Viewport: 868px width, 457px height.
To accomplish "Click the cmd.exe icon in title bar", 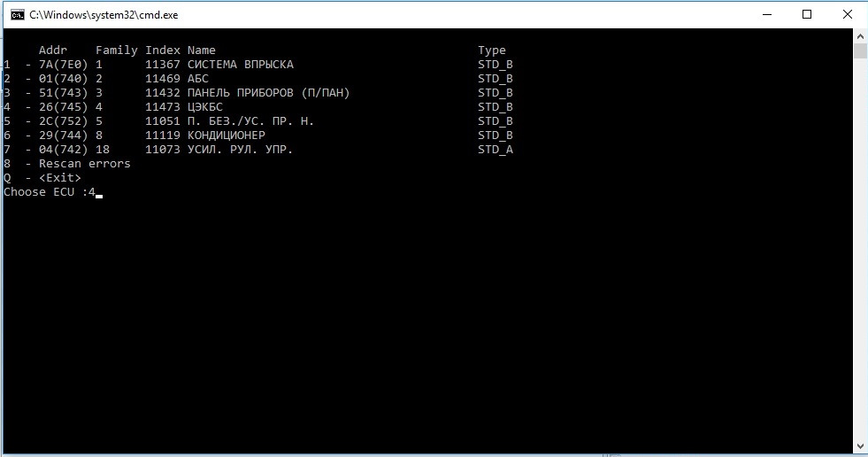I will (17, 15).
